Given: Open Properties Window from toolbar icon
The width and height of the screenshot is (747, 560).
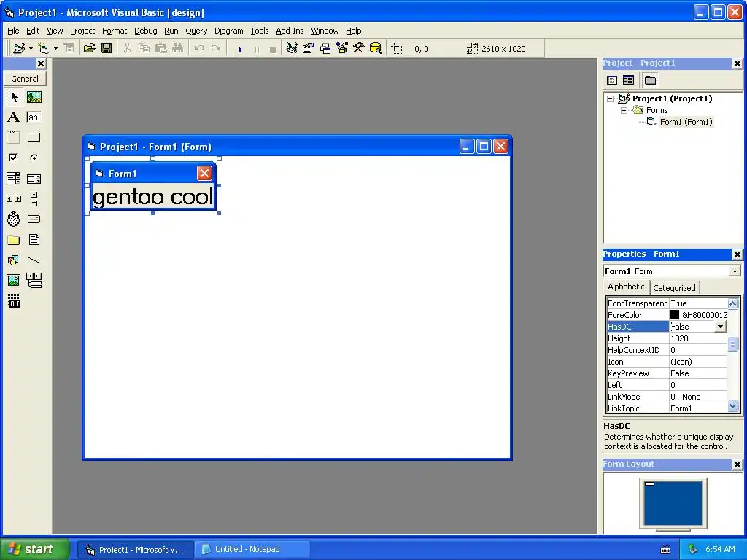Looking at the screenshot, I should point(309,49).
